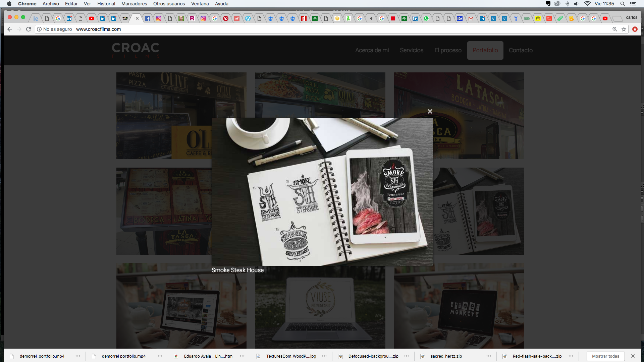The height and width of the screenshot is (362, 644).
Task: Open the zoom magnifier icon in the address bar
Action: 615,29
